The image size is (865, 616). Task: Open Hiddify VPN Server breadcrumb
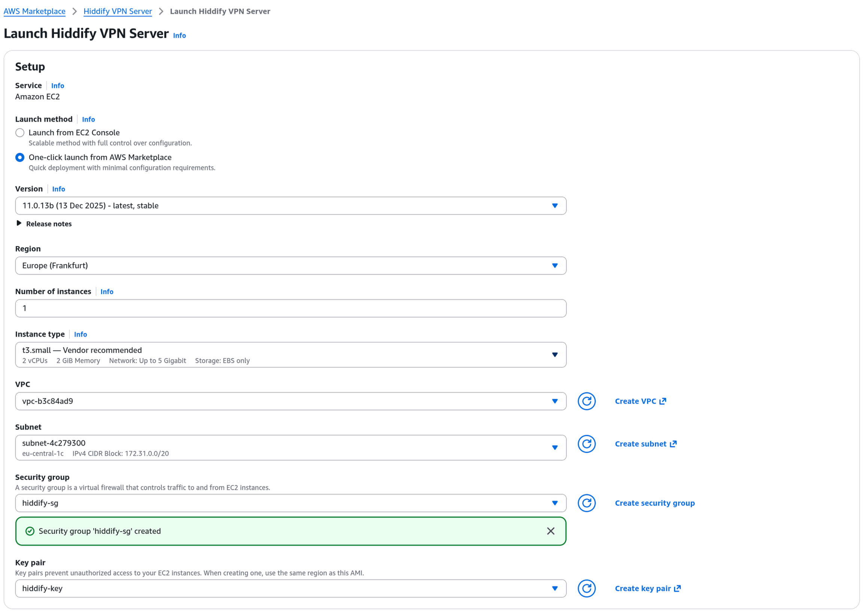(118, 11)
